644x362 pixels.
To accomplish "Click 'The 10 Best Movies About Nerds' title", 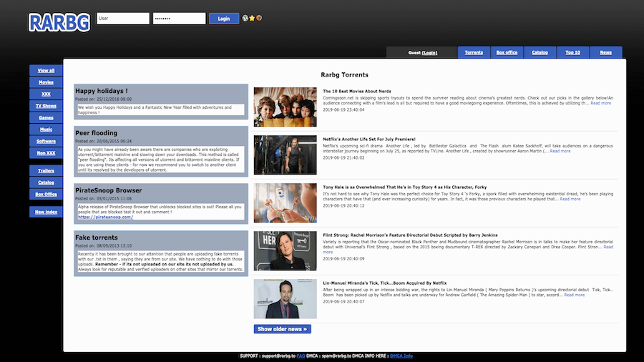I will pyautogui.click(x=357, y=92).
